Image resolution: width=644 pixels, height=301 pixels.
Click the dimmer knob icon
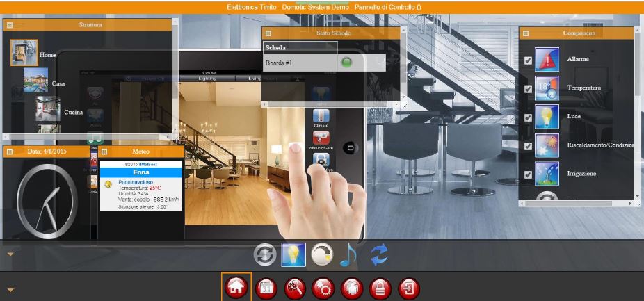click(323, 254)
